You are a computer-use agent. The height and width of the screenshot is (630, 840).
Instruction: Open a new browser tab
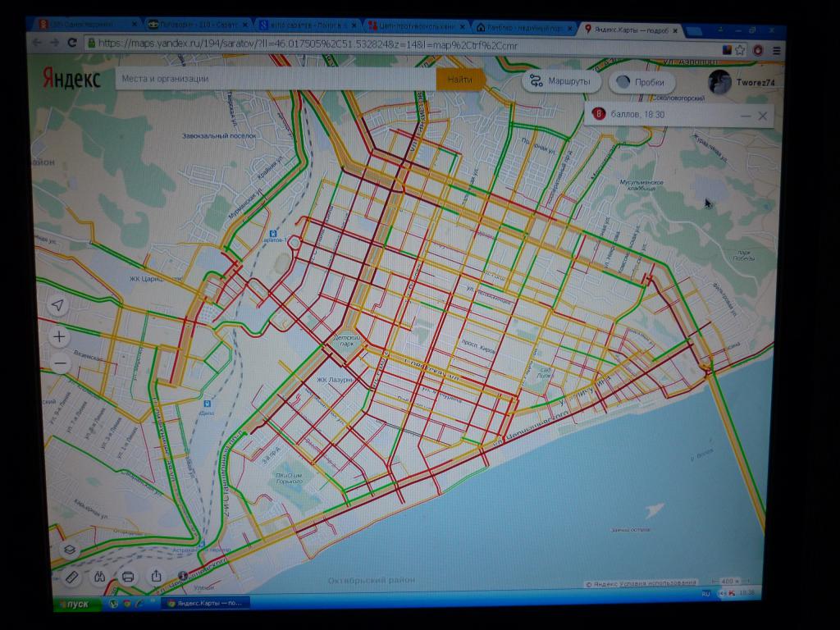click(x=694, y=31)
